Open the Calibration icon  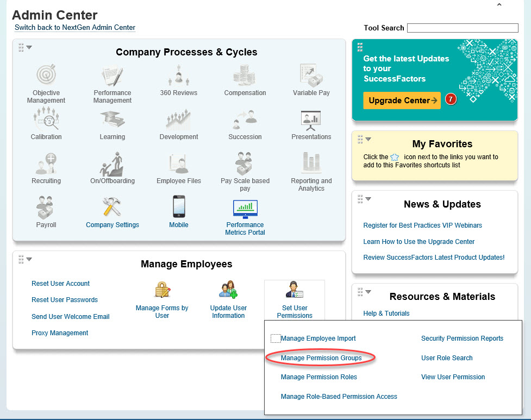click(46, 118)
